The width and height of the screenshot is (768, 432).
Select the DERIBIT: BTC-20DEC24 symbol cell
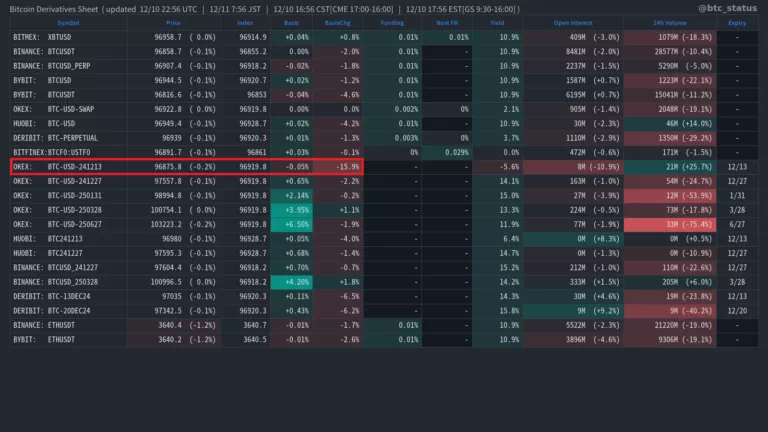(68, 311)
